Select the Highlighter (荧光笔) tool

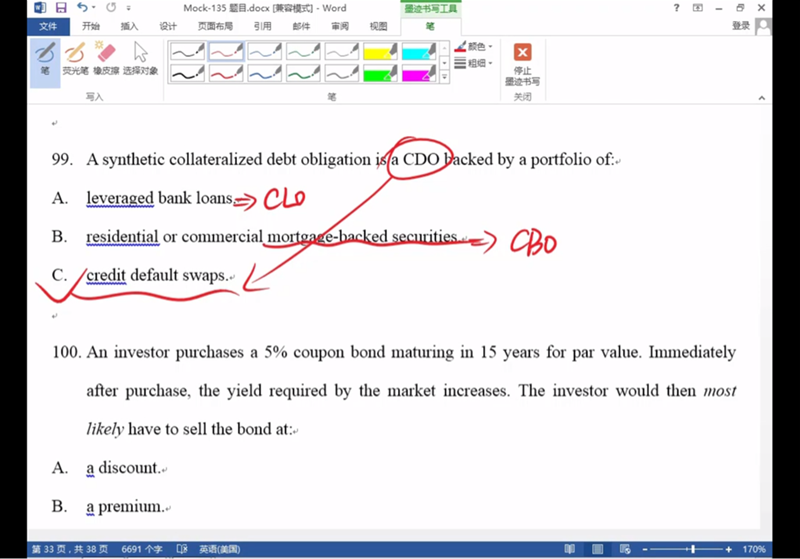pyautogui.click(x=75, y=58)
